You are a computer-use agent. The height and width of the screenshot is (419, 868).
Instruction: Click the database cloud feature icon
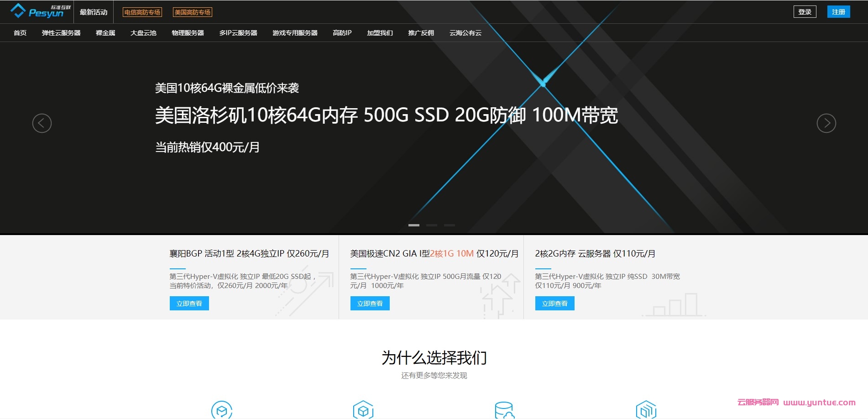click(504, 410)
